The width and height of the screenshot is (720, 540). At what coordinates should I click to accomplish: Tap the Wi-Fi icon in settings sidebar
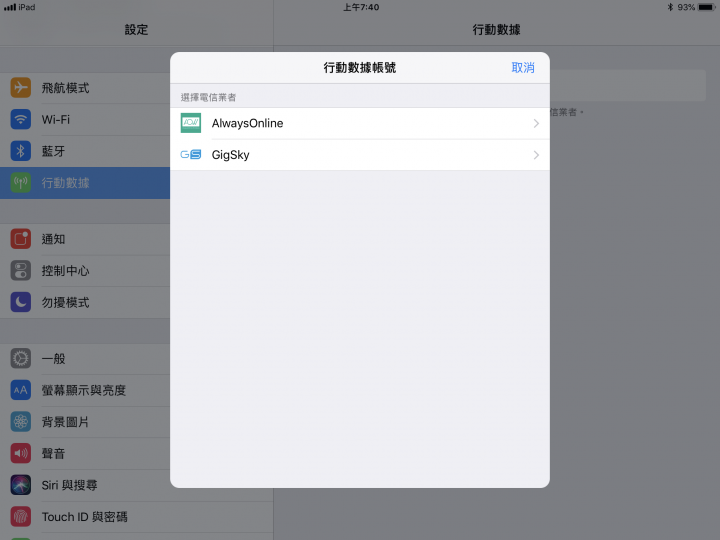(x=21, y=119)
